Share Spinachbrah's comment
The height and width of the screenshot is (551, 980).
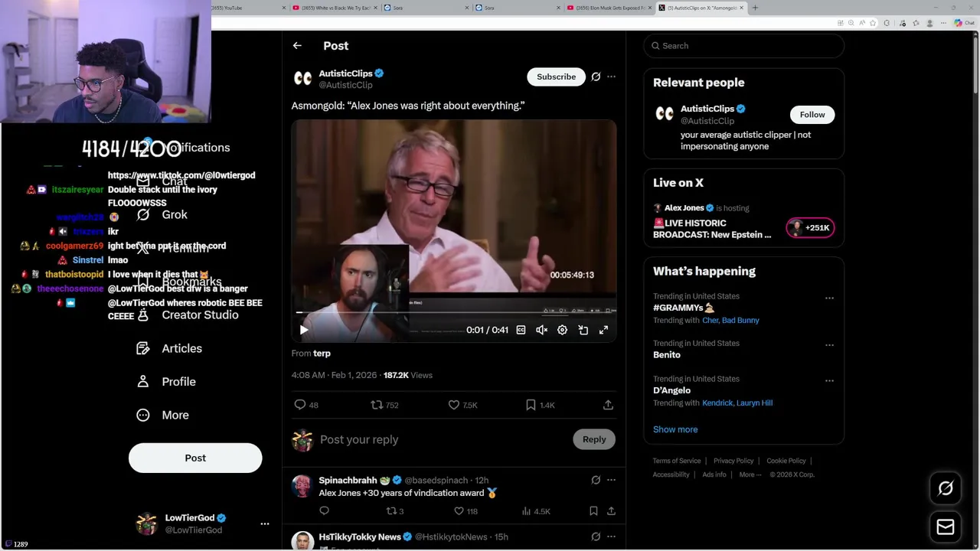[x=611, y=510]
